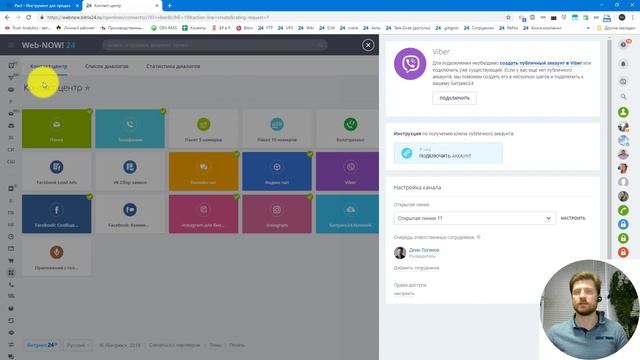The width and height of the screenshot is (640, 360).
Task: Open the dark blue Facebook messages tile
Action: coord(57,214)
